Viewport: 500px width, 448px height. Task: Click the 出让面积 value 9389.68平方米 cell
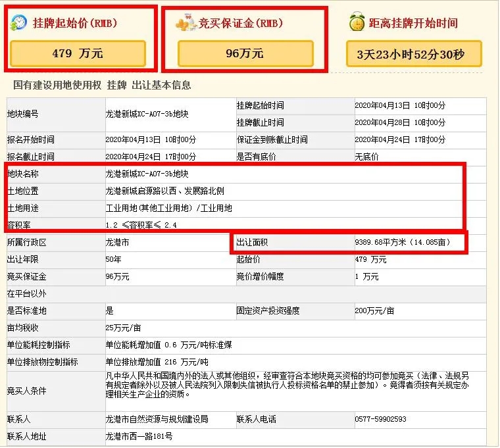click(x=402, y=243)
